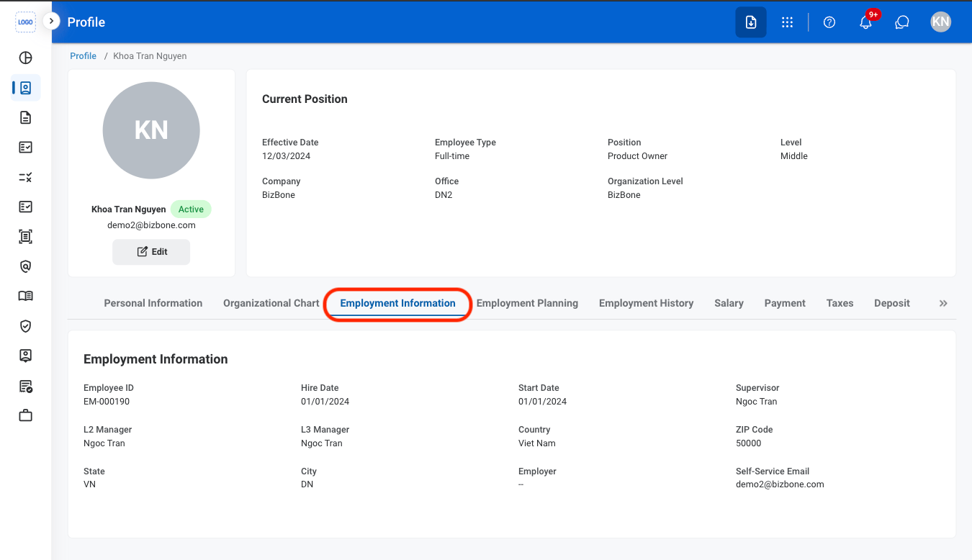Click the download file icon in header

[751, 22]
